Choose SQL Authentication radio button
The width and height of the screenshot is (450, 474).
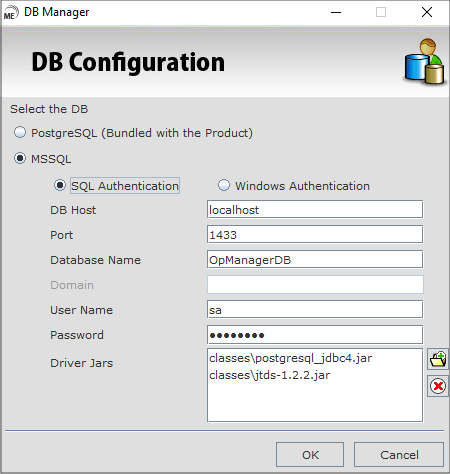tap(60, 185)
